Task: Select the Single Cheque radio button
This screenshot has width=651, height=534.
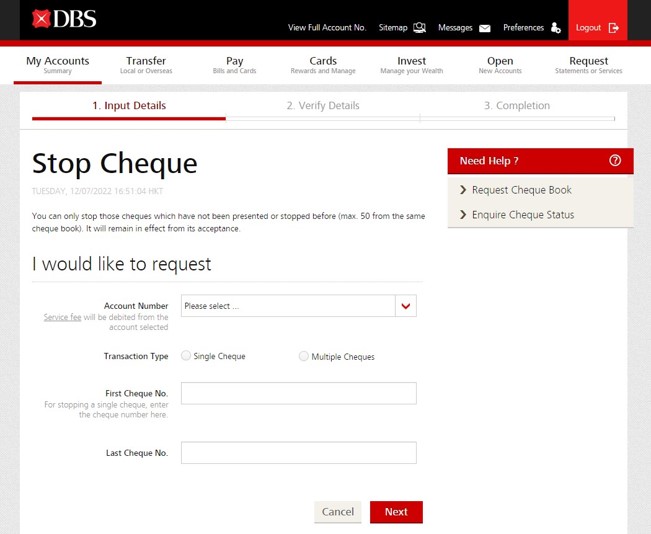Action: [x=186, y=356]
